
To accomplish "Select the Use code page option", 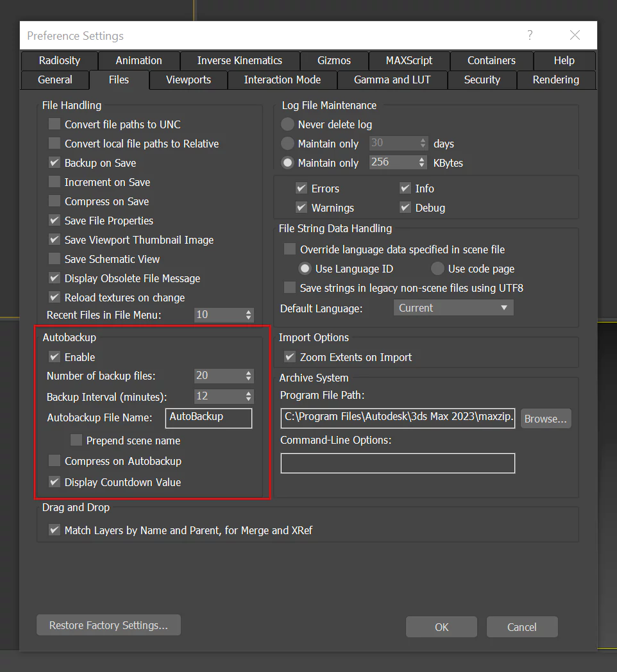I will click(437, 269).
